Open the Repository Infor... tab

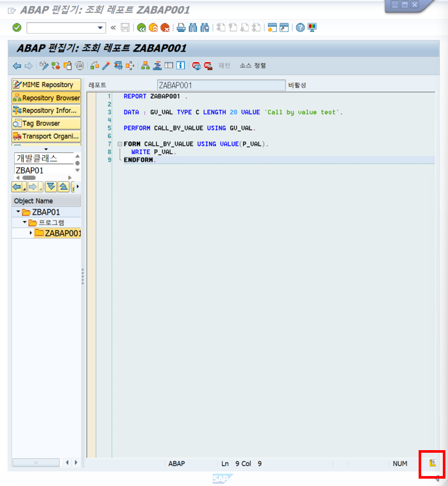[46, 110]
